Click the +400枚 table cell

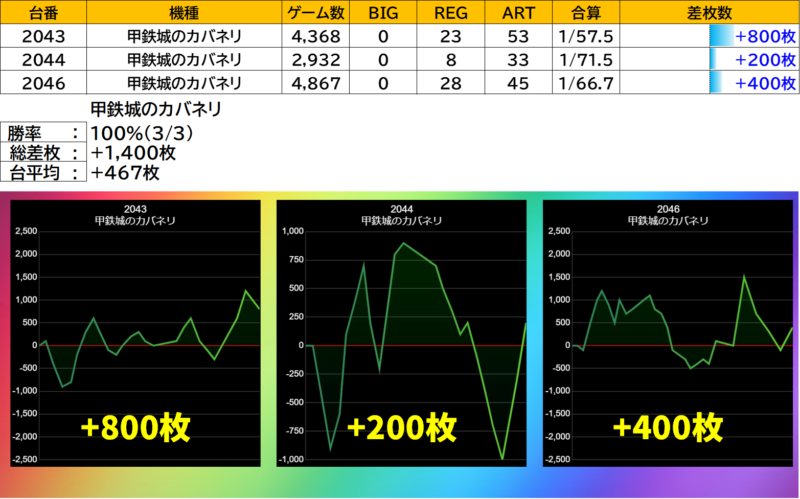pos(709,83)
